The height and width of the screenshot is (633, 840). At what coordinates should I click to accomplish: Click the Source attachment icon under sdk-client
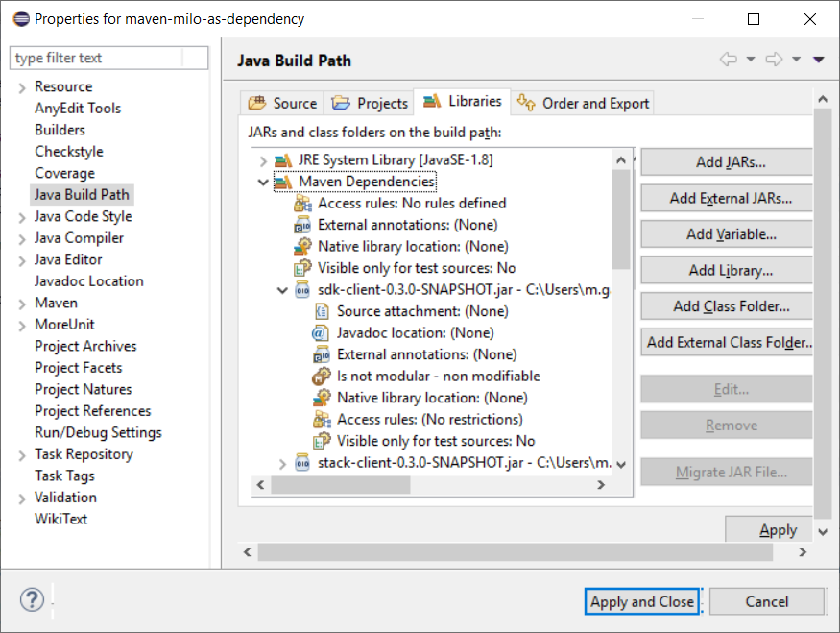tap(322, 311)
